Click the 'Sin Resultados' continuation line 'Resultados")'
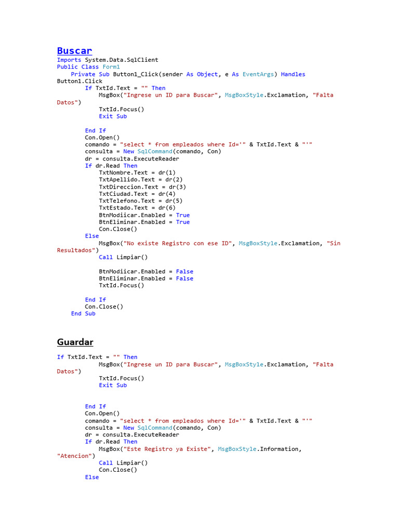This screenshot has width=399, height=532. (x=78, y=250)
